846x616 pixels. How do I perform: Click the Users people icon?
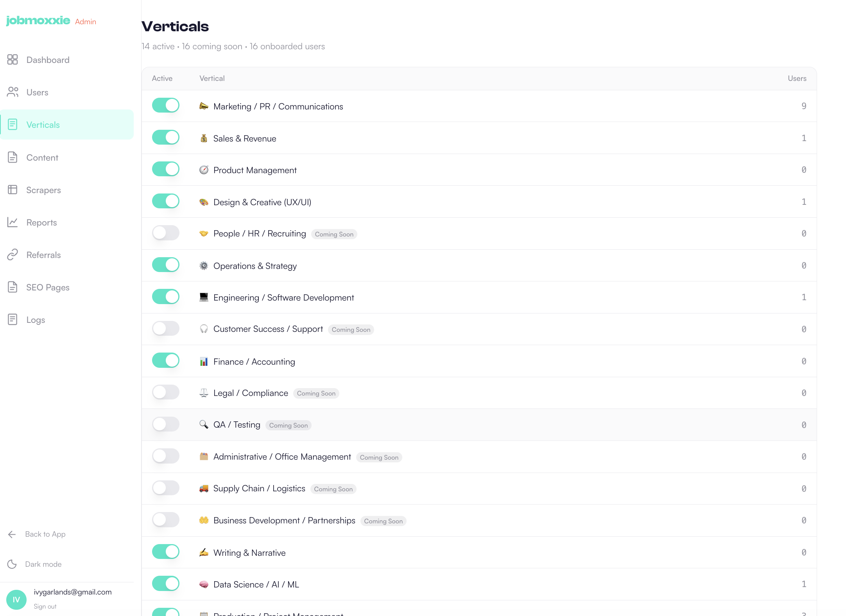[13, 92]
